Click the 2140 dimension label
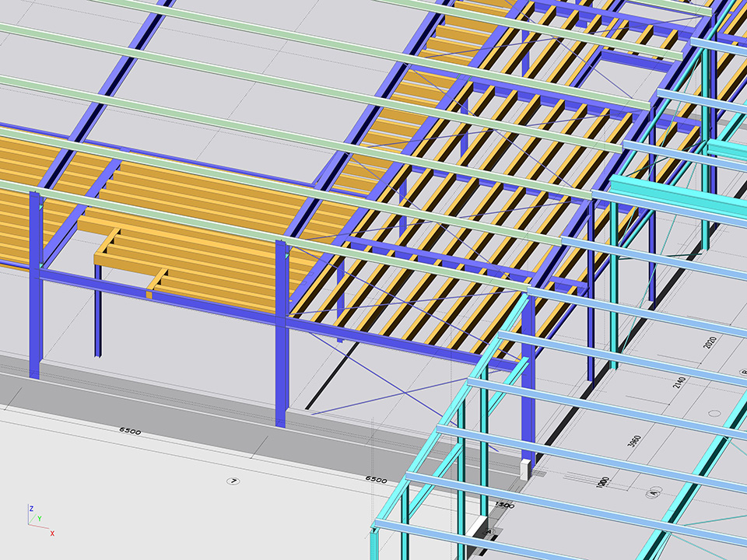This screenshot has height=560, width=747. [679, 384]
